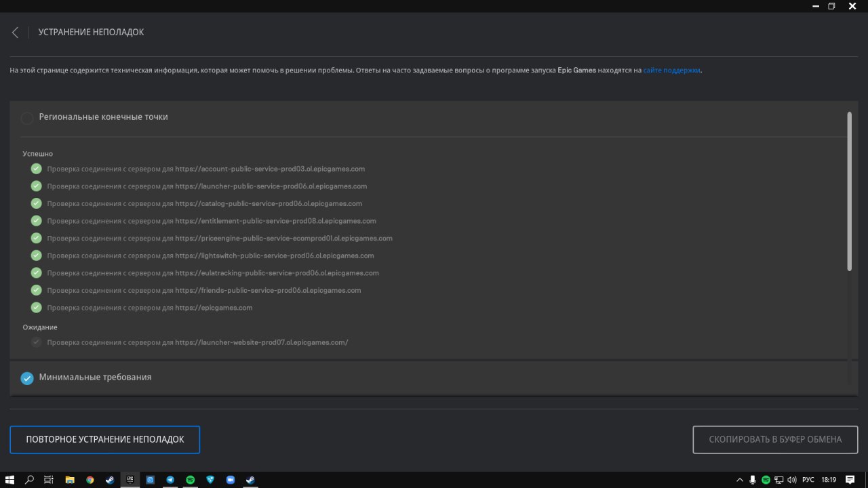Screen dimensions: 868x488
Task: Switch the РУС input language indicator
Action: coord(808,479)
